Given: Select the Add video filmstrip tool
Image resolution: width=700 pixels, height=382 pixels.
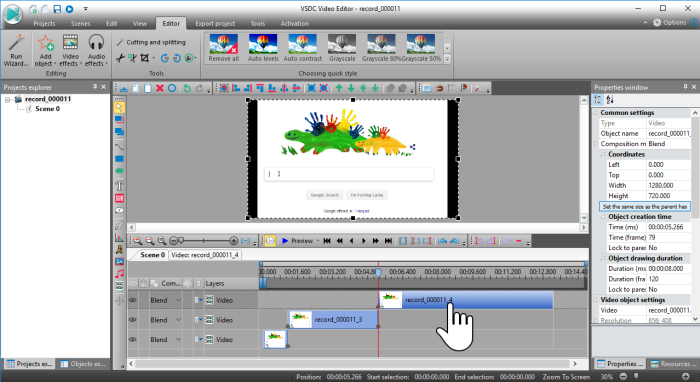Looking at the screenshot, I should click(119, 286).
